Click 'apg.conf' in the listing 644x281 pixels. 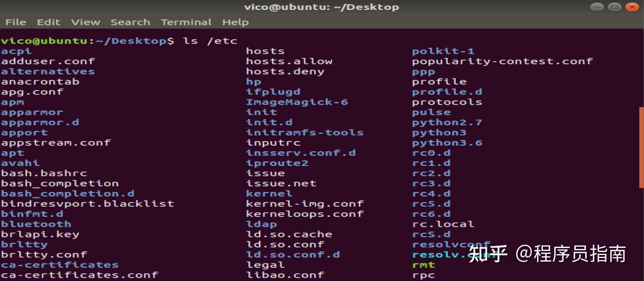click(32, 92)
